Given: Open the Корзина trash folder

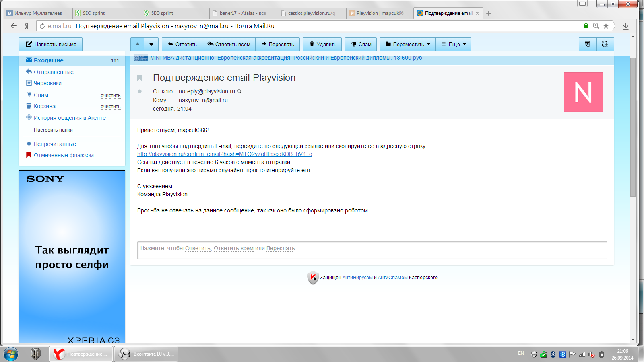Looking at the screenshot, I should point(44,106).
